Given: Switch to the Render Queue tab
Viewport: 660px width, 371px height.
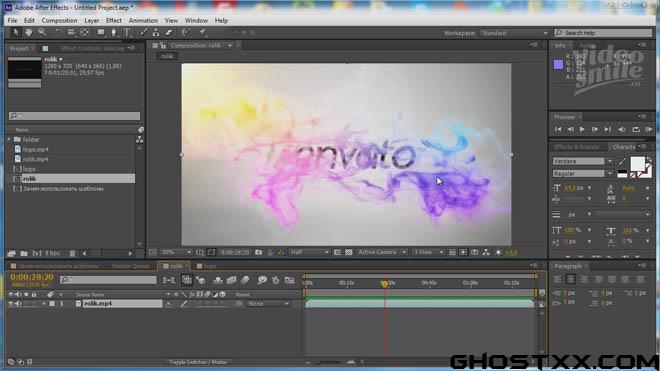Looking at the screenshot, I should (130, 266).
